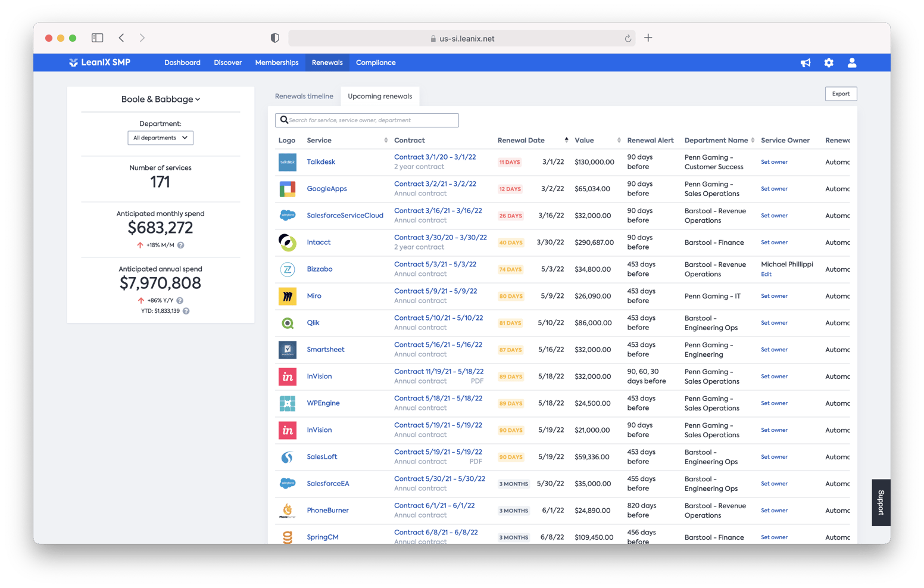Open settings via the gear icon
This screenshot has height=588, width=924.
pyautogui.click(x=829, y=63)
